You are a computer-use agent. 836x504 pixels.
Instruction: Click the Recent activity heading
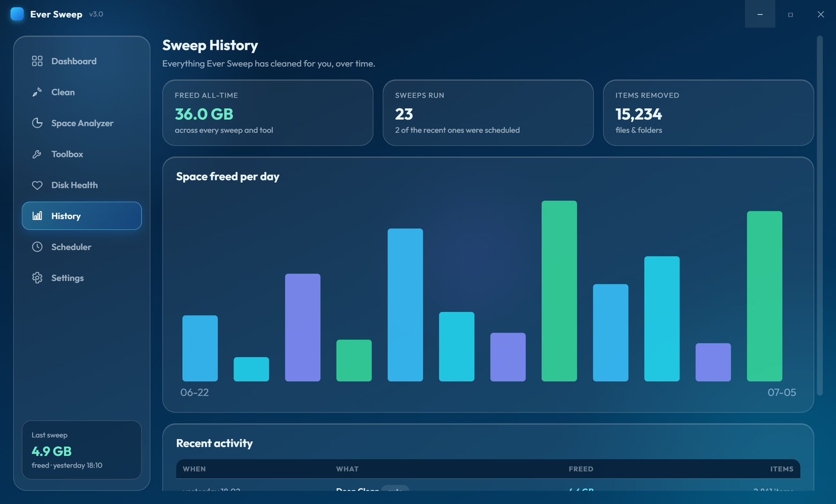tap(214, 443)
